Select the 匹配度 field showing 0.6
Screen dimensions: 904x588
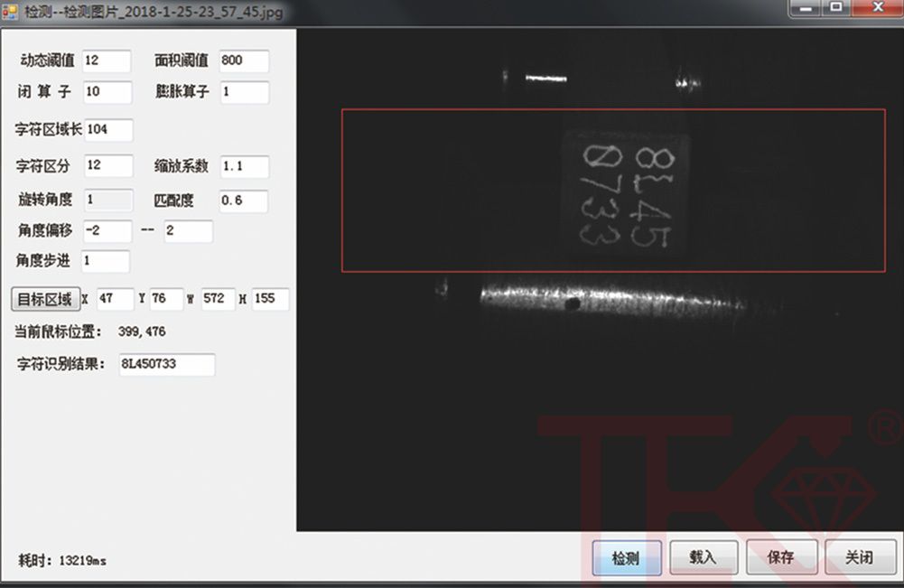244,201
